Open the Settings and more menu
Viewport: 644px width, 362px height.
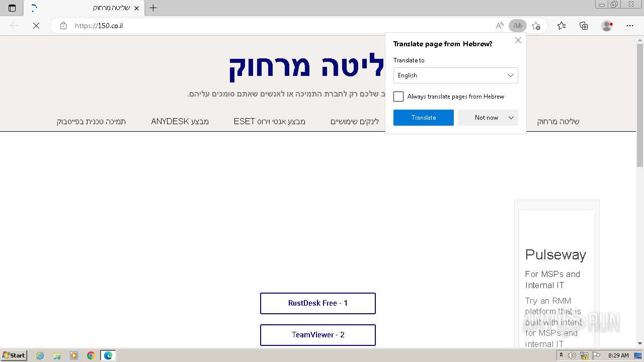coord(630,26)
